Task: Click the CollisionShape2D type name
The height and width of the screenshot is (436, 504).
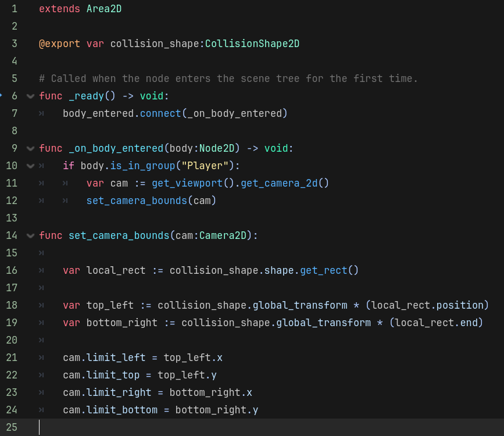Action: [x=252, y=44]
